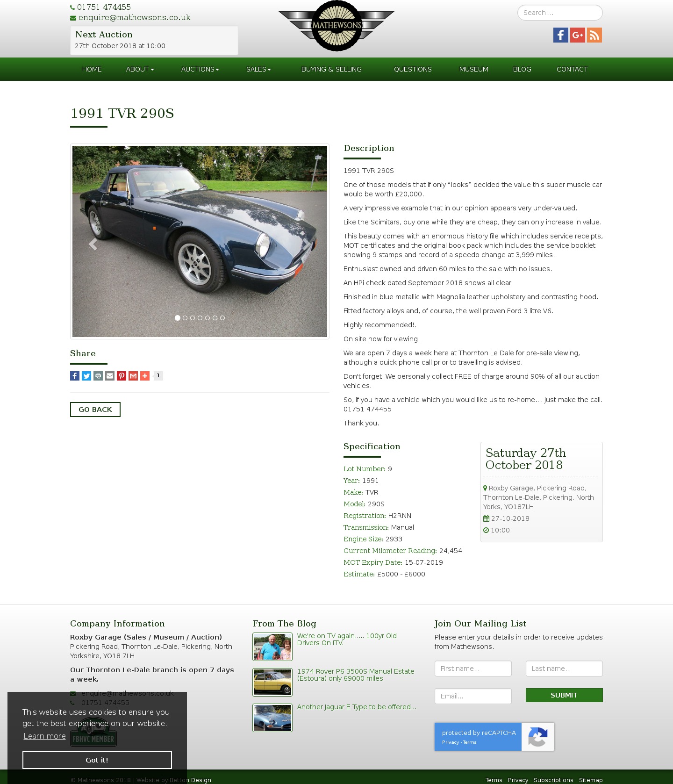673x784 pixels.
Task: Jump to seventh carousel photo dot
Action: point(222,318)
